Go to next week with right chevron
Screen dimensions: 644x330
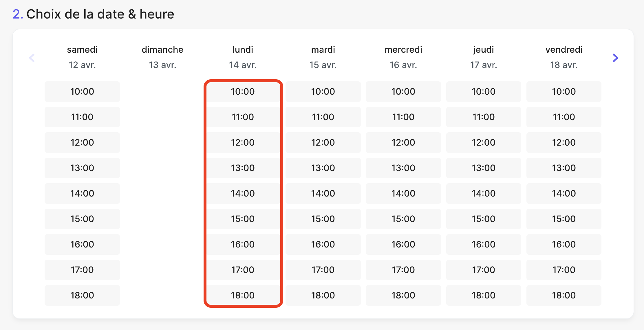tap(615, 58)
